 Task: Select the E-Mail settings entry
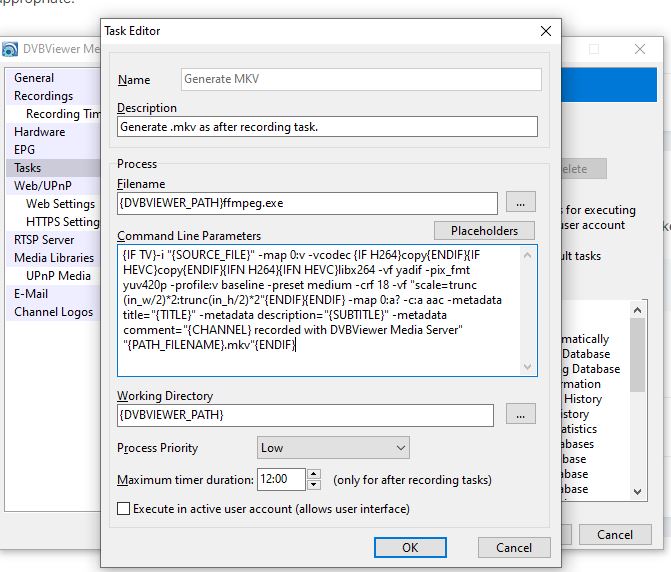point(31,294)
